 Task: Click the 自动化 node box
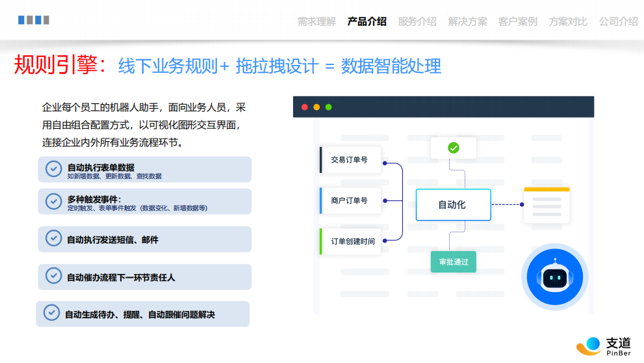[x=453, y=205]
